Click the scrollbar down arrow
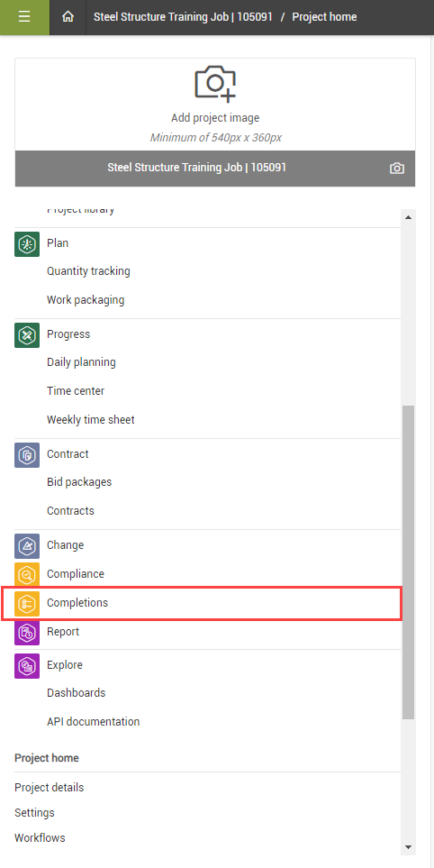Viewport: 434px width, 868px height. pyautogui.click(x=408, y=847)
